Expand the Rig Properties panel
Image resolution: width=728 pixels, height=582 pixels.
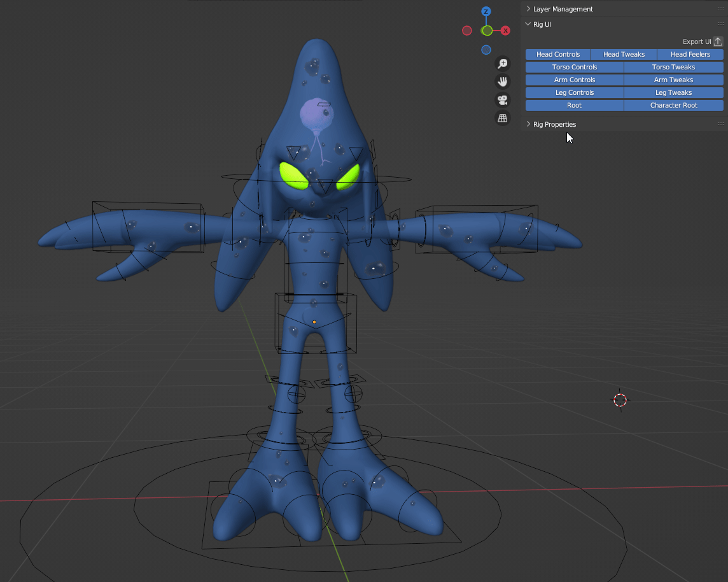(x=528, y=124)
